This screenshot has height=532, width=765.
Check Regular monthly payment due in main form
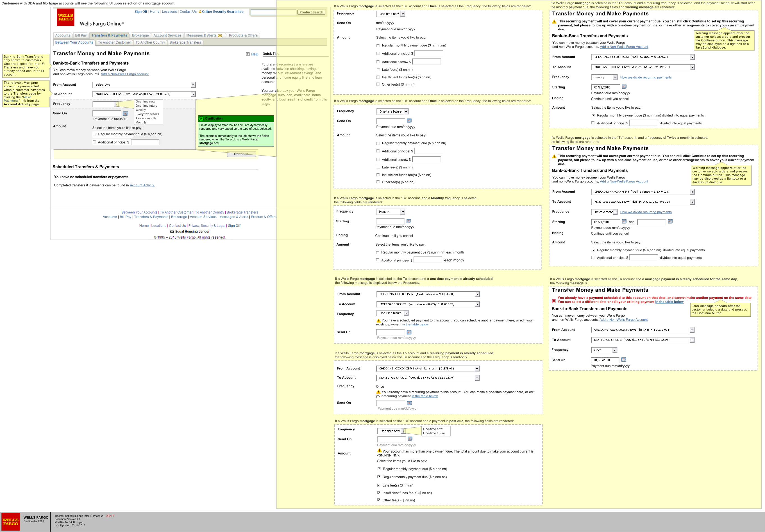(x=94, y=134)
